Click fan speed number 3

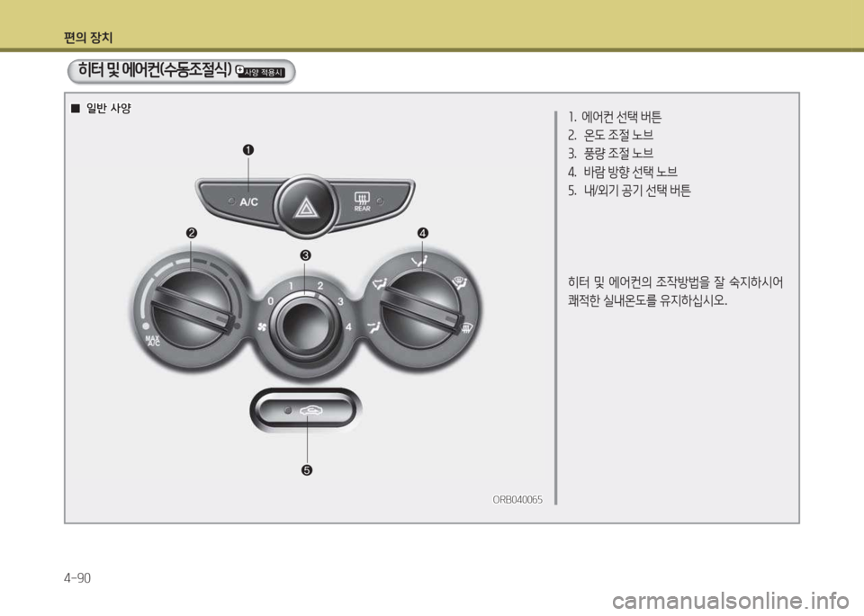click(x=340, y=301)
